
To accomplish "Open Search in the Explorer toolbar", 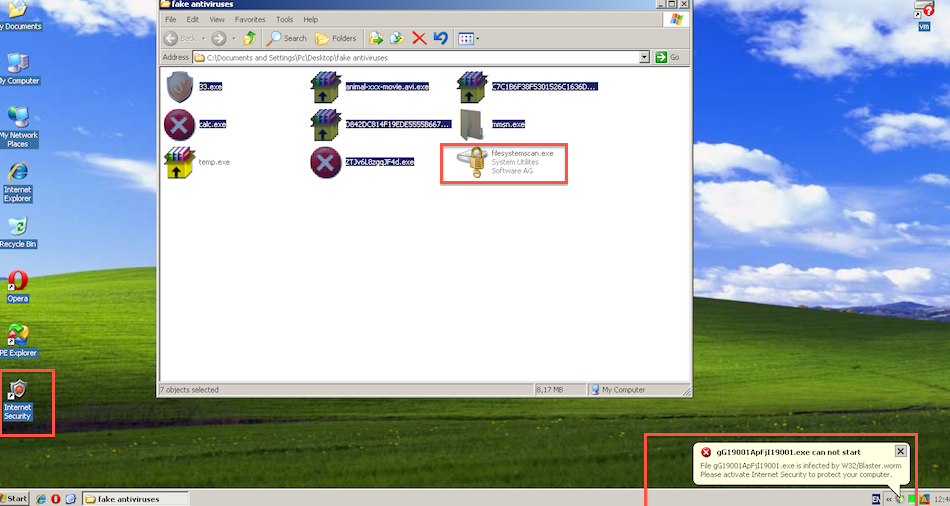I will tap(287, 38).
